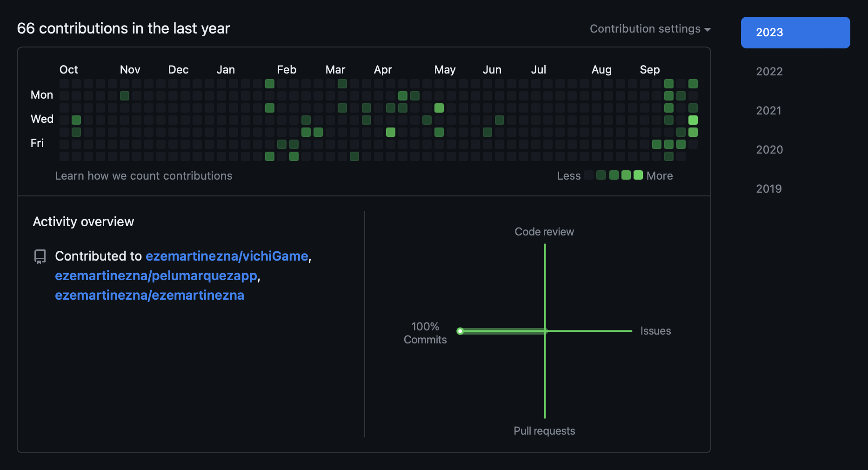Select the 2023 year filter

click(795, 33)
